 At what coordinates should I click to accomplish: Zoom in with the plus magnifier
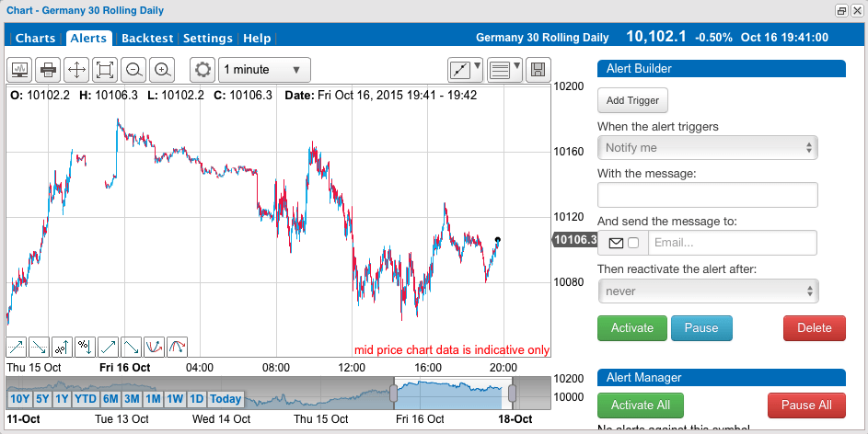[162, 70]
